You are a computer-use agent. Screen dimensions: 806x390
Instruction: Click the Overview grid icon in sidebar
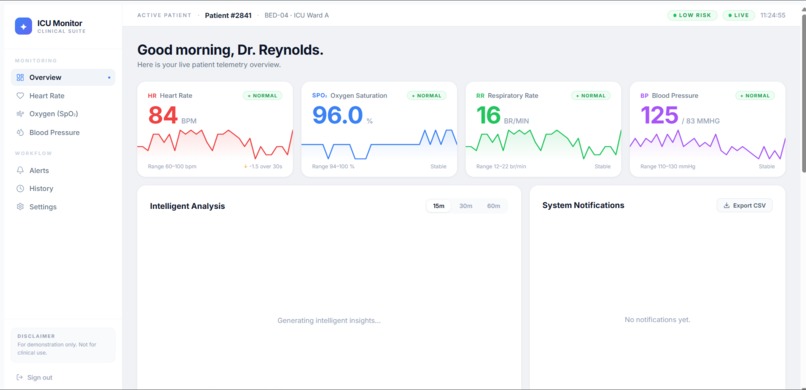click(x=20, y=78)
